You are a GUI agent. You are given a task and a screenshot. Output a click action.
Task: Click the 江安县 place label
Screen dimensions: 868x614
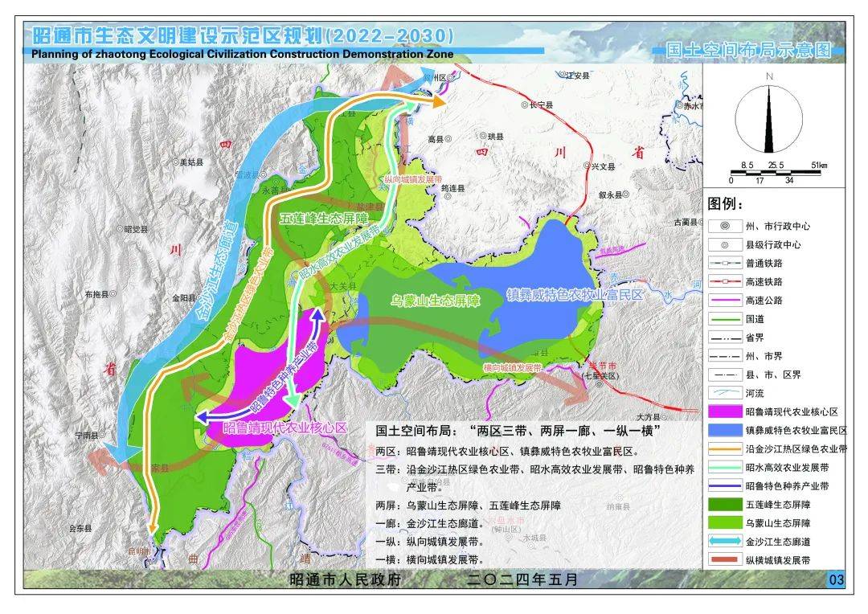coord(578,76)
